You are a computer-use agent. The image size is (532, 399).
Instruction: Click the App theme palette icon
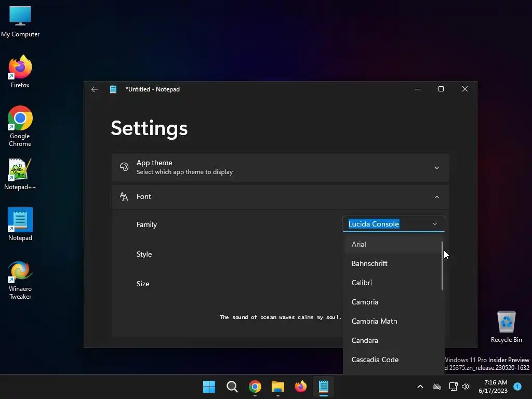(x=124, y=167)
